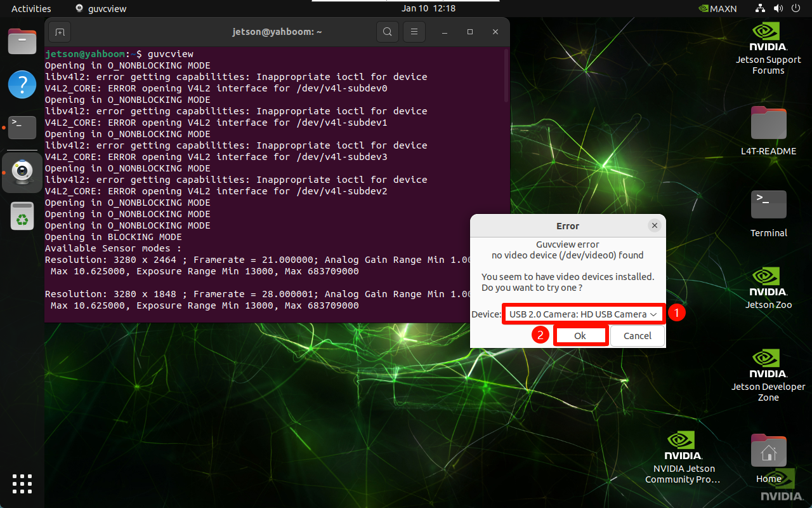This screenshot has width=812, height=508.
Task: Open the L4T-README desktop folder
Action: coord(768,131)
